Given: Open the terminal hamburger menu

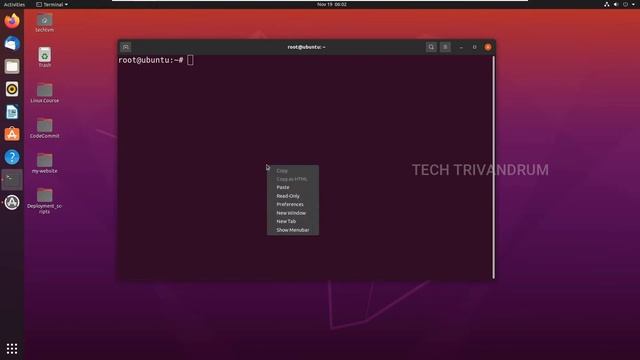Looking at the screenshot, I should click(445, 47).
